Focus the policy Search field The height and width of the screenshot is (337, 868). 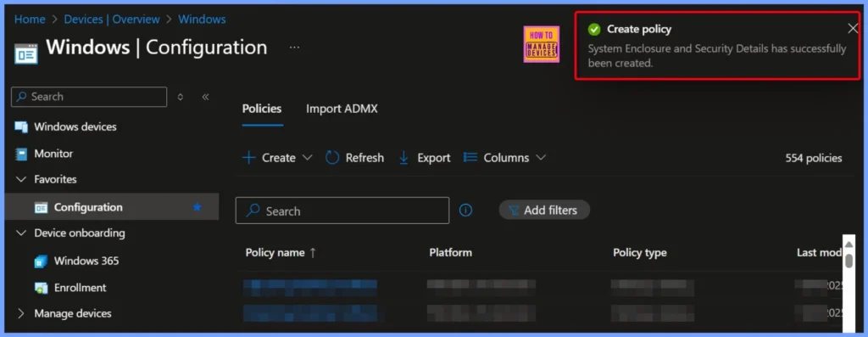click(x=342, y=211)
